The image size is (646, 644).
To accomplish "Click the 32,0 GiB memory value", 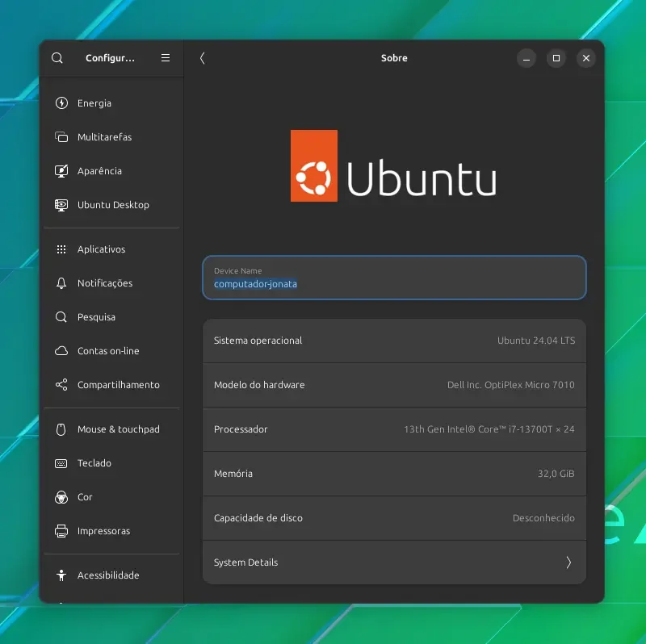I will point(556,474).
